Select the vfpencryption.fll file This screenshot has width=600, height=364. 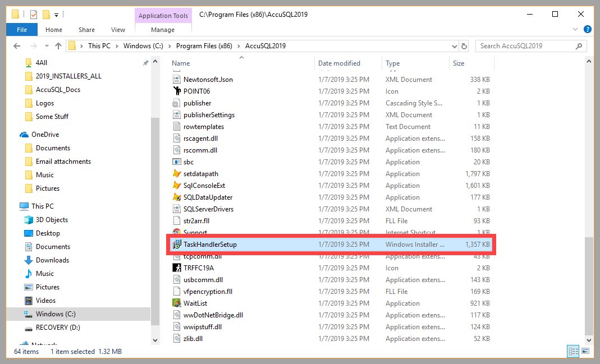click(x=208, y=291)
